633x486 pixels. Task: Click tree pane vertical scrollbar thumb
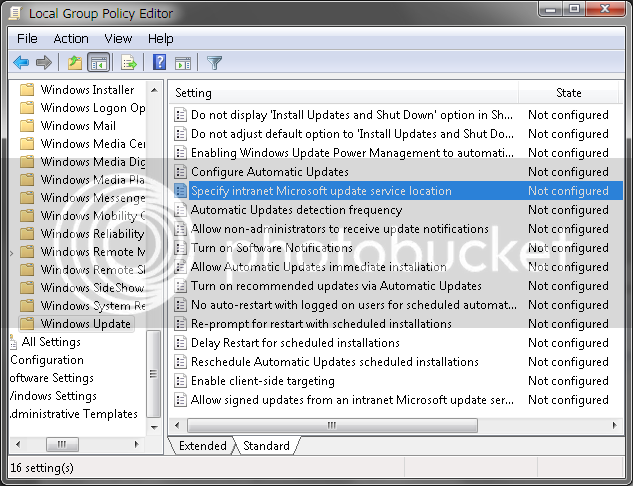click(153, 374)
